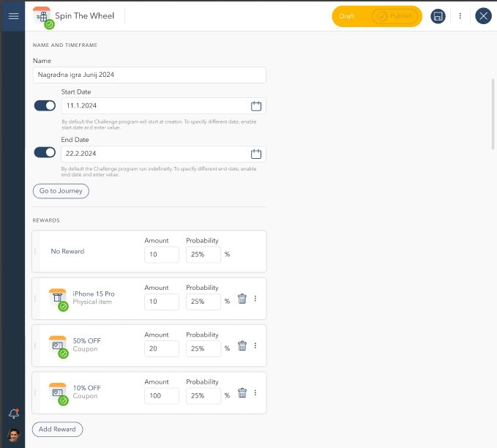Edit the 50% OFF probability field
The image size is (497, 448).
(203, 348)
